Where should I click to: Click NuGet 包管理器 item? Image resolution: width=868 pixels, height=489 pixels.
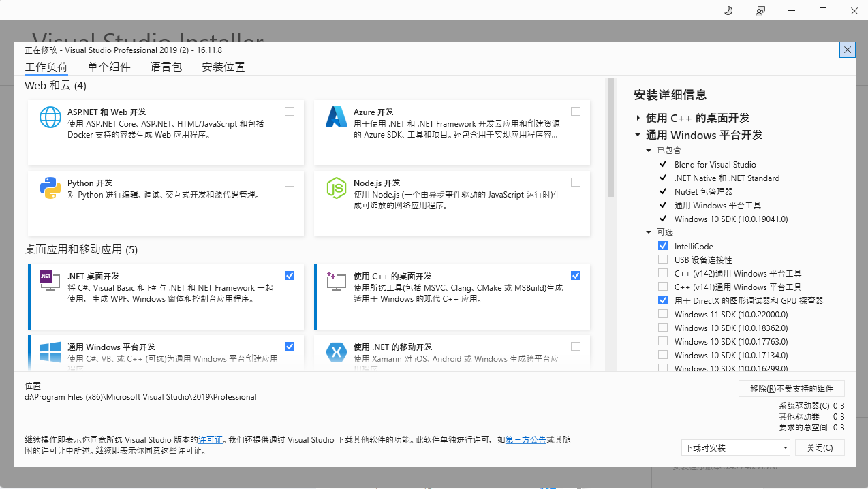click(703, 191)
